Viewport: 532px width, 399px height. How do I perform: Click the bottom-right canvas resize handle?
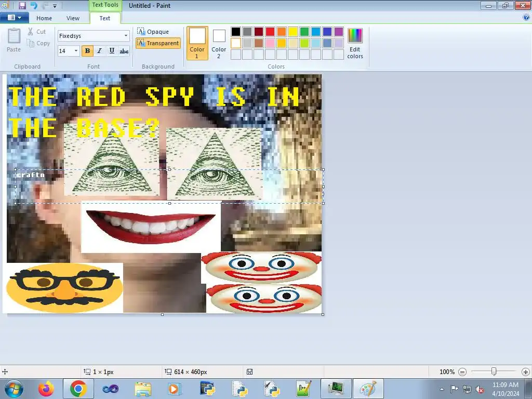[323, 314]
